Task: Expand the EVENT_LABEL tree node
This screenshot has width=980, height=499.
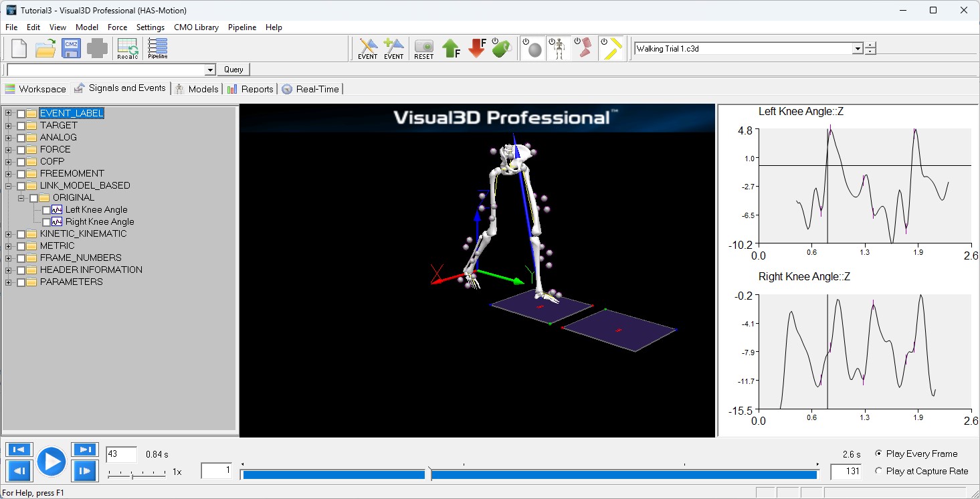Action: tap(9, 113)
